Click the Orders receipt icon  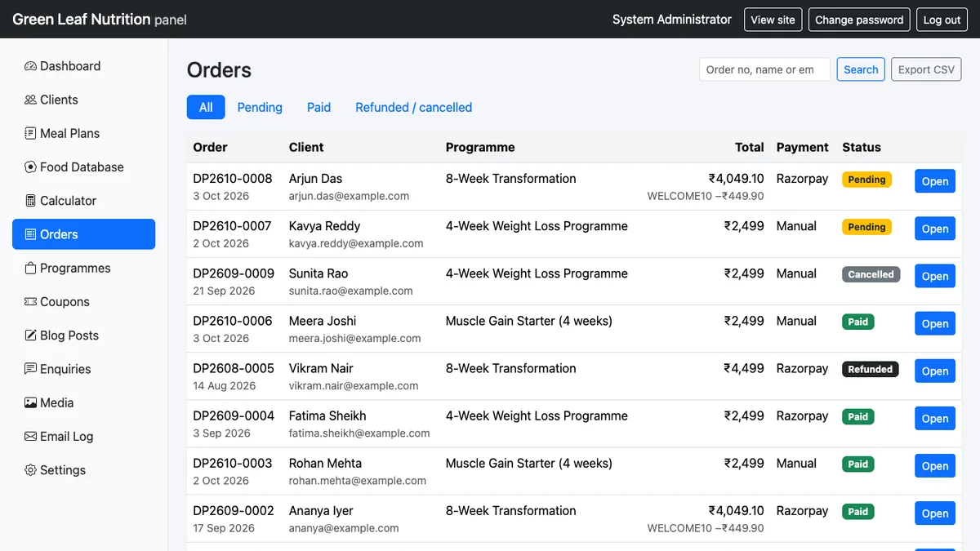30,234
